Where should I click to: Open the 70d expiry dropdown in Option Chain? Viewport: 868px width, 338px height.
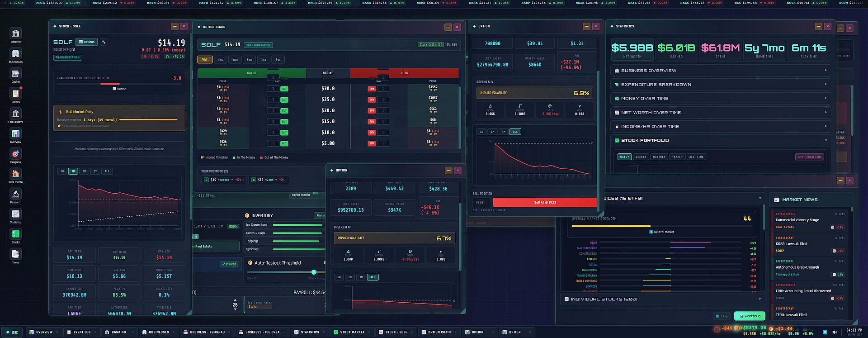[205, 60]
